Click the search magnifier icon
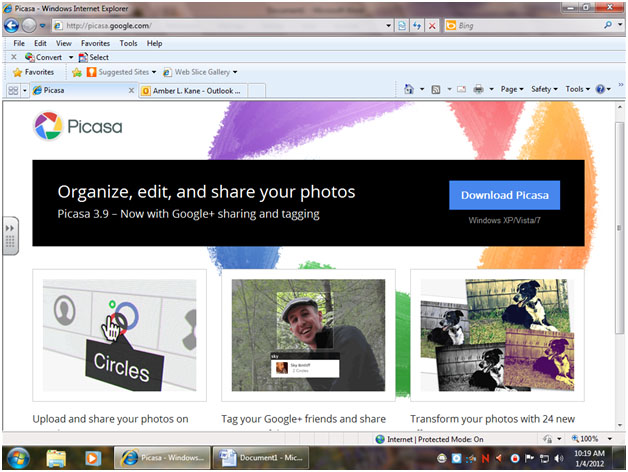 coord(608,25)
